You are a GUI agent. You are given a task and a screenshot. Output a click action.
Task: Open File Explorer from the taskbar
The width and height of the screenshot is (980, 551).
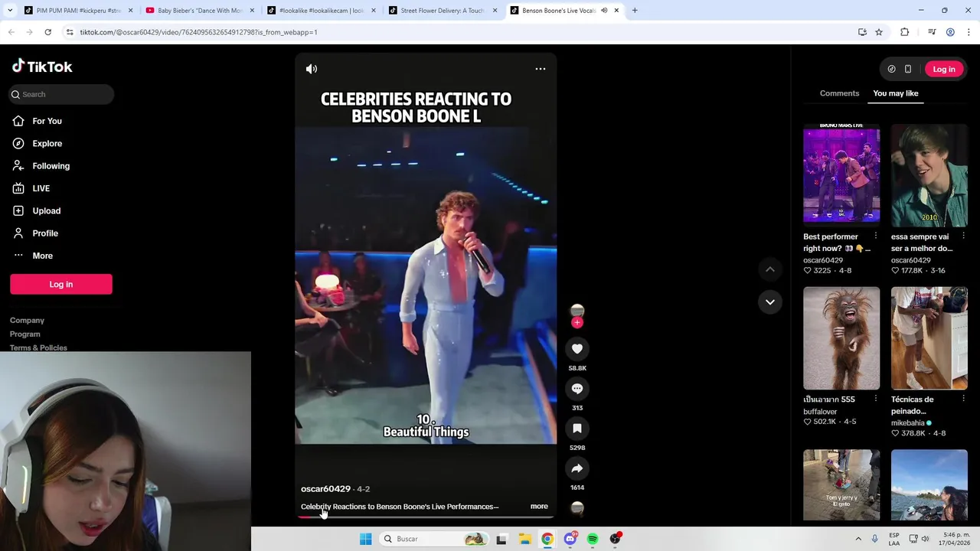click(x=524, y=539)
